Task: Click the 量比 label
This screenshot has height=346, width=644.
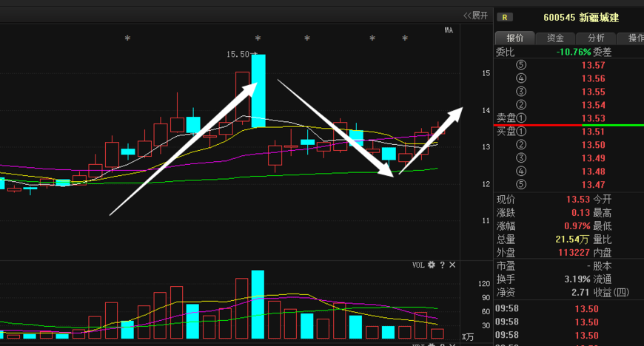Action: (602, 240)
